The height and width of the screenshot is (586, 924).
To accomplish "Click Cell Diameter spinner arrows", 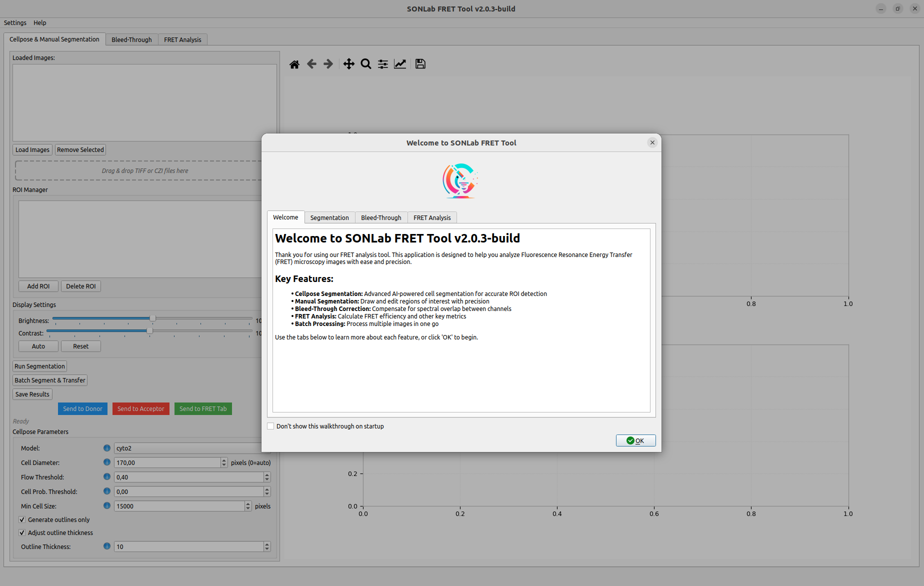I will coord(224,462).
